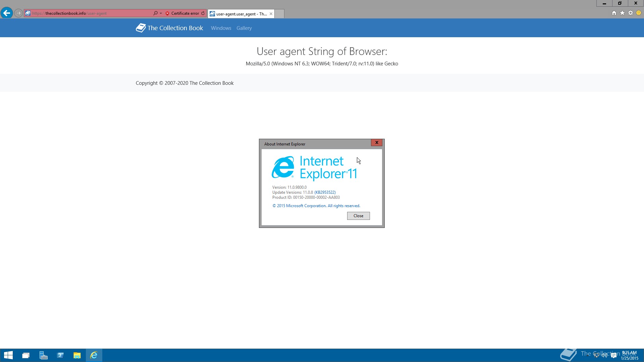This screenshot has width=644, height=362.
Task: Click the browser Back arrow button
Action: click(x=6, y=13)
